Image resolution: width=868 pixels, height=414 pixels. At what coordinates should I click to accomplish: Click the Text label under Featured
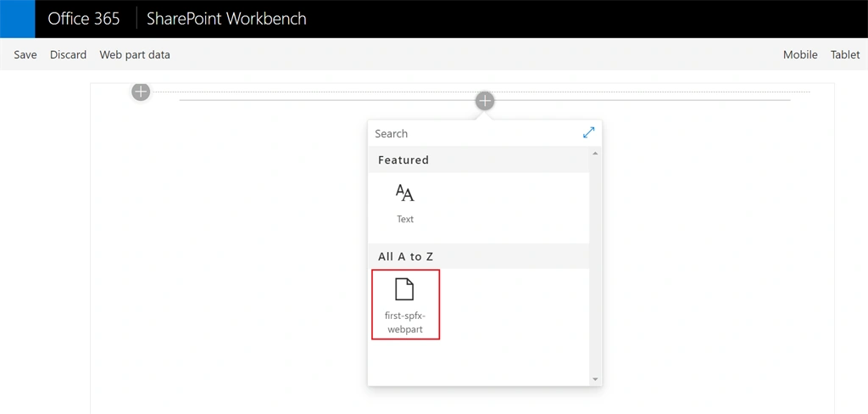coord(404,219)
